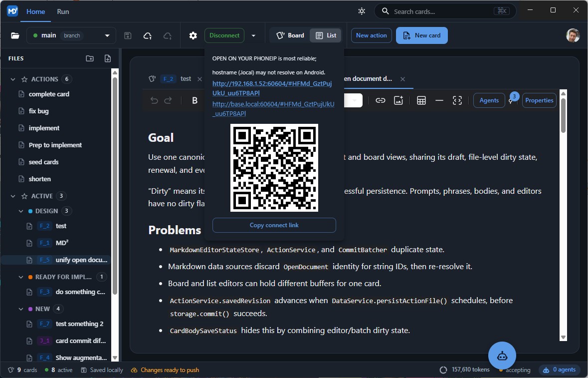Viewport: 588px width, 378px height.
Task: Insert a horizontal rule
Action: click(439, 100)
